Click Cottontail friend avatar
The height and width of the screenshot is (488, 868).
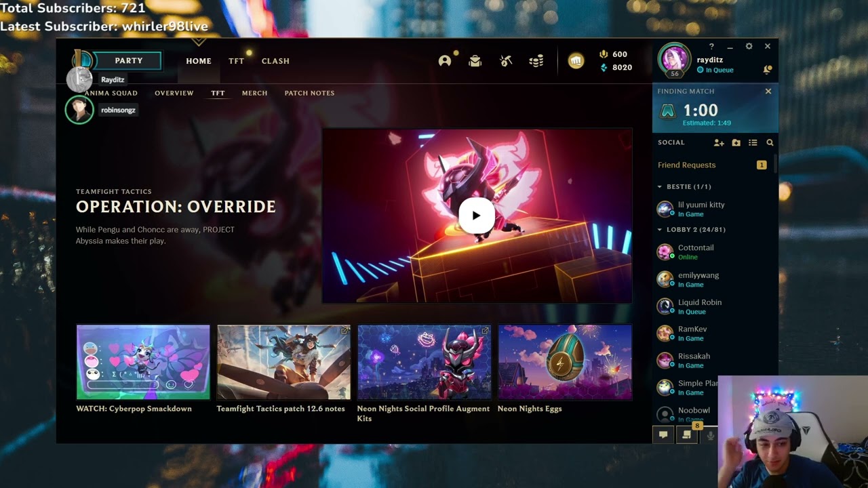(x=665, y=252)
